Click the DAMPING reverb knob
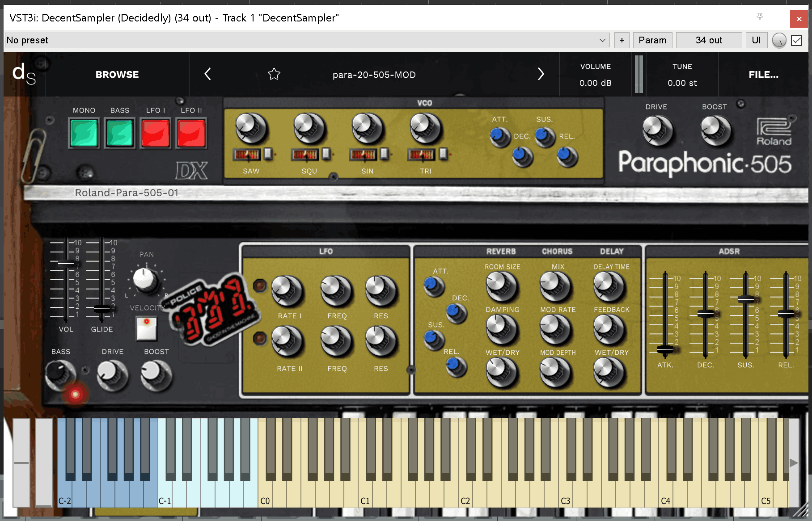This screenshot has width=812, height=521. [502, 329]
